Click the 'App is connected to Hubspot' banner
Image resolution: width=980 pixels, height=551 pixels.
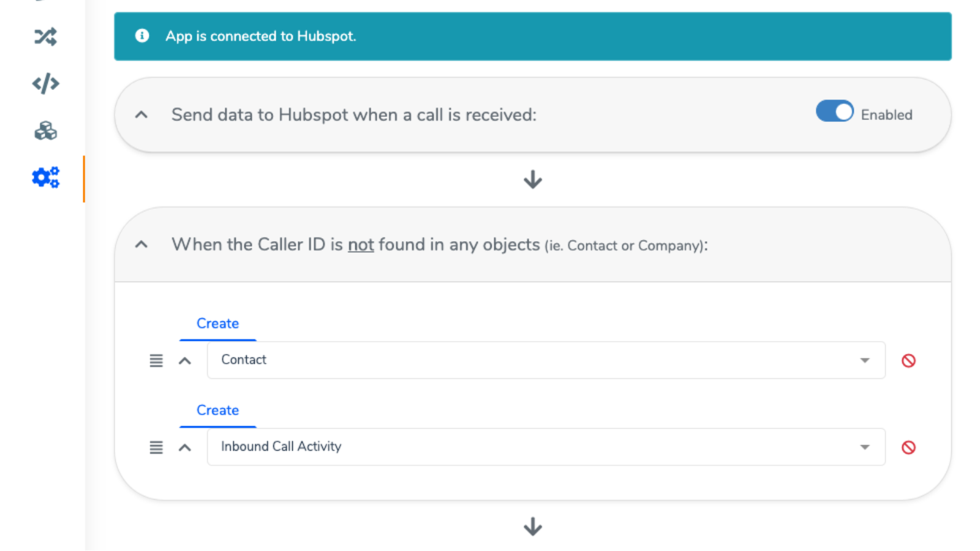[532, 36]
